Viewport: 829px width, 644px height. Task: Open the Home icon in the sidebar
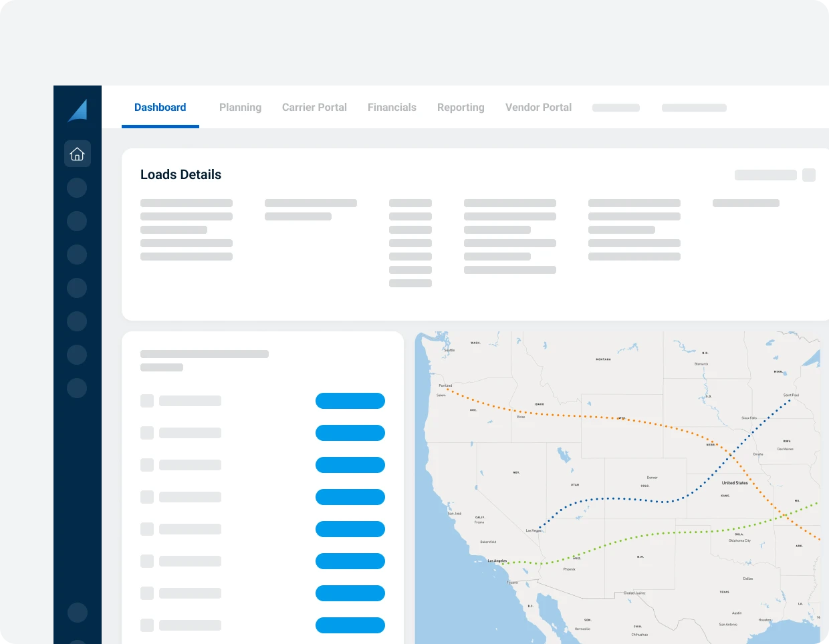pos(78,154)
